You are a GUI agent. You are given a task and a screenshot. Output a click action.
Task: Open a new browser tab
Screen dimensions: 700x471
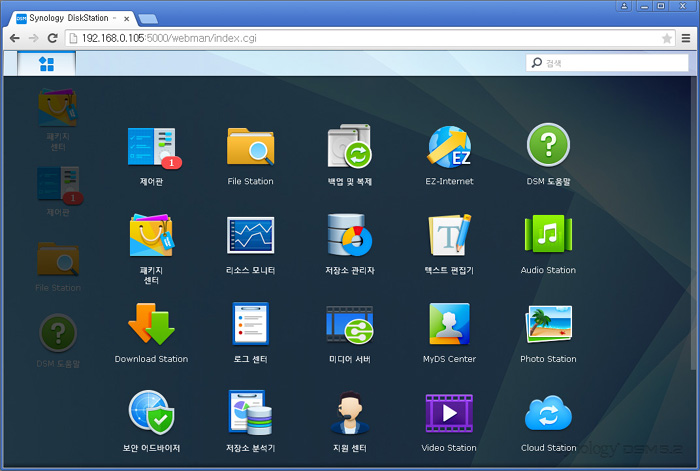(148, 19)
